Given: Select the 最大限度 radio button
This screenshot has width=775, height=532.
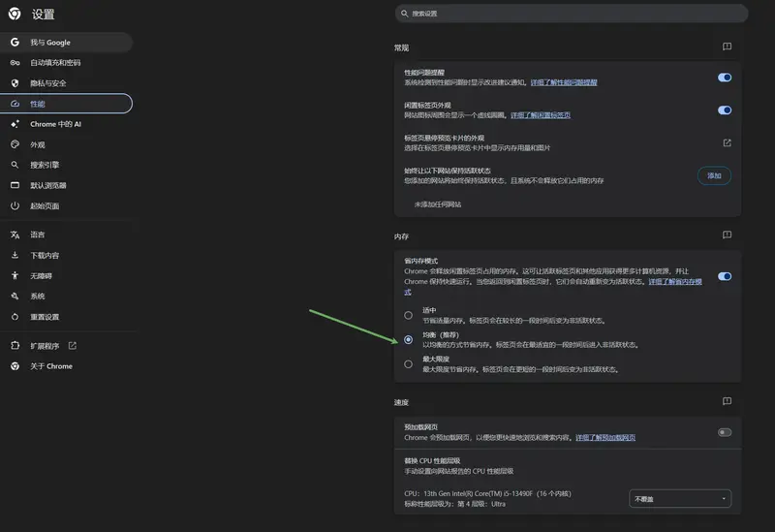Looking at the screenshot, I should [x=408, y=364].
